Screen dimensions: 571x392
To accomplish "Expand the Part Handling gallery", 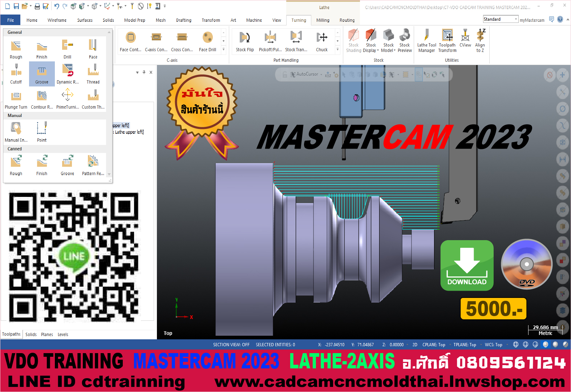I will (337, 49).
